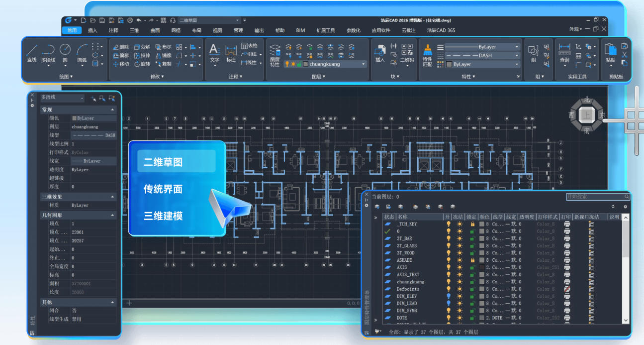
Task: Switch to the 插入 ribbon tab
Action: pos(92,30)
